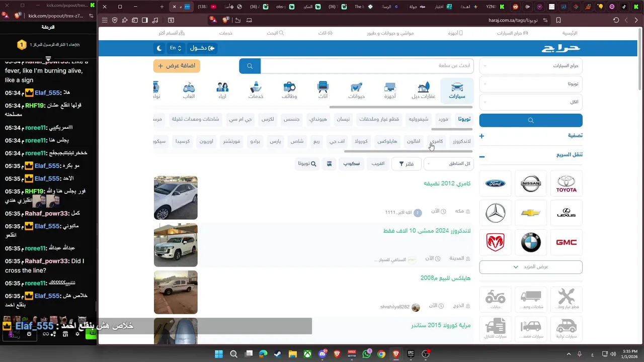Switch language using the En selector
The image size is (644, 362).
pyautogui.click(x=175, y=48)
